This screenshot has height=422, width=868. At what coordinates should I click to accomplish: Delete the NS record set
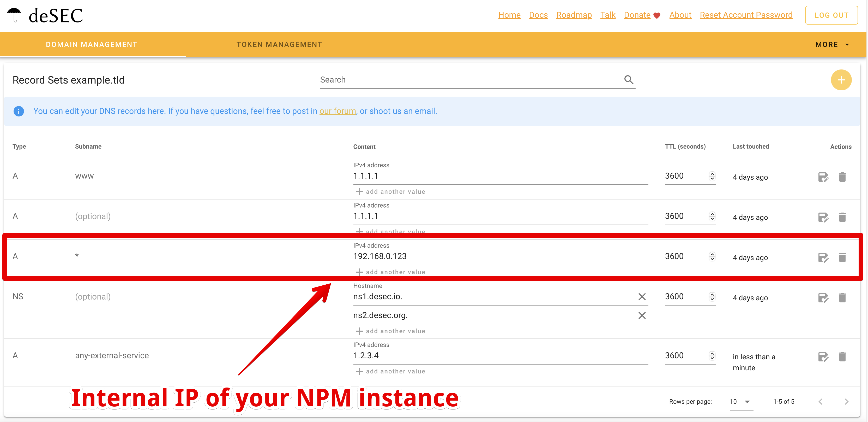[842, 297]
